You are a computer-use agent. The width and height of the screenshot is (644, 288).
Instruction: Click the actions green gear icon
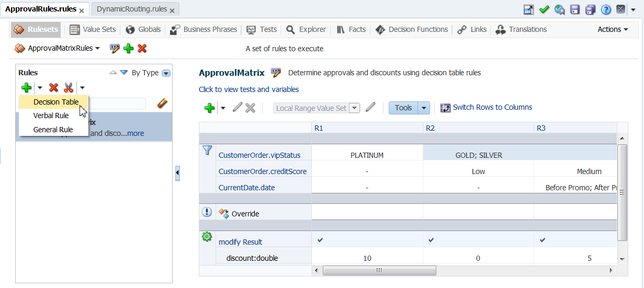coord(207,237)
